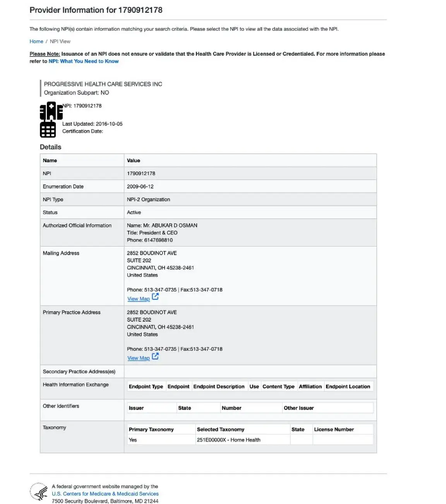Image resolution: width=446 pixels, height=504 pixels.
Task: Open 'NPI: What You Need to Know' link
Action: tap(84, 61)
